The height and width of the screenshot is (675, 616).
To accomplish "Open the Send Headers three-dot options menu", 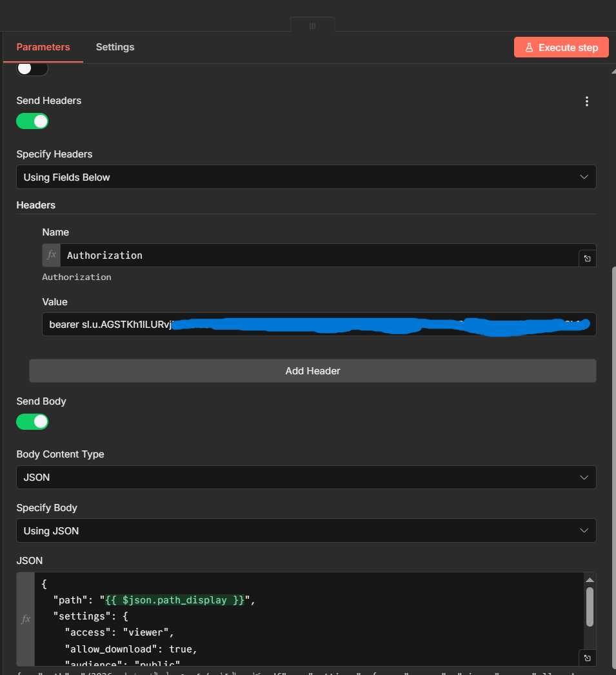I will (x=586, y=101).
